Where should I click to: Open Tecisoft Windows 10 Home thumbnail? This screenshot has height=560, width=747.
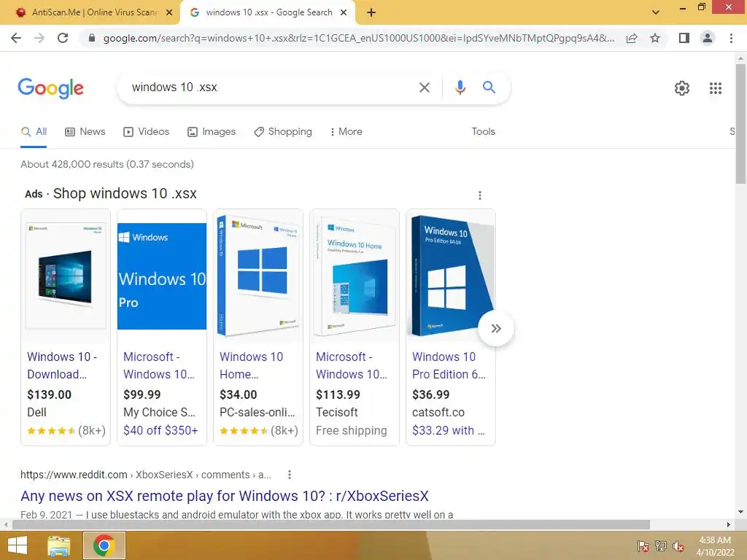pyautogui.click(x=355, y=275)
